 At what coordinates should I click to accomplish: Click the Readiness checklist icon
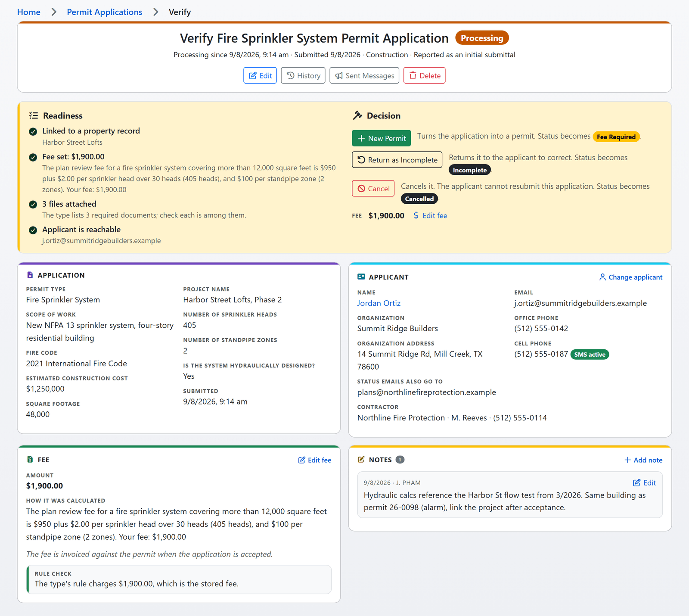coord(34,115)
